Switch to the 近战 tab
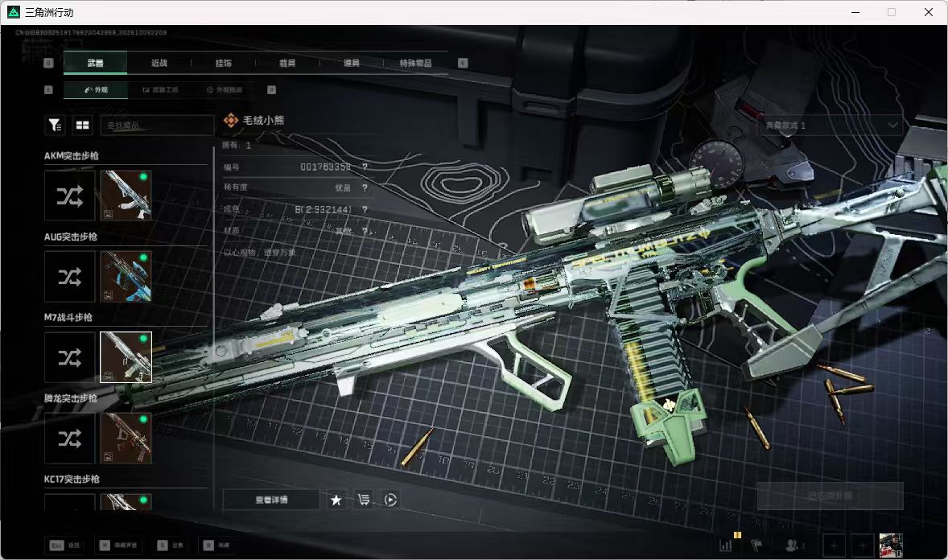 click(159, 63)
